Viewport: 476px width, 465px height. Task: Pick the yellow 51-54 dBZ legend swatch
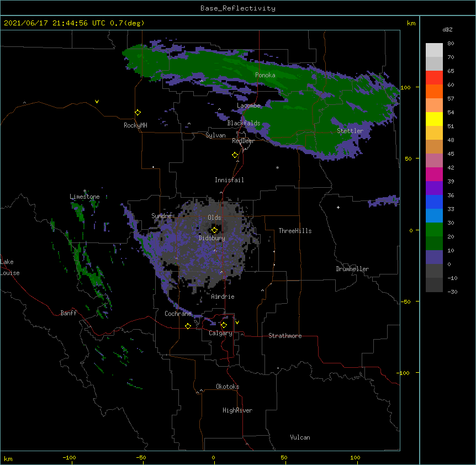(x=434, y=119)
